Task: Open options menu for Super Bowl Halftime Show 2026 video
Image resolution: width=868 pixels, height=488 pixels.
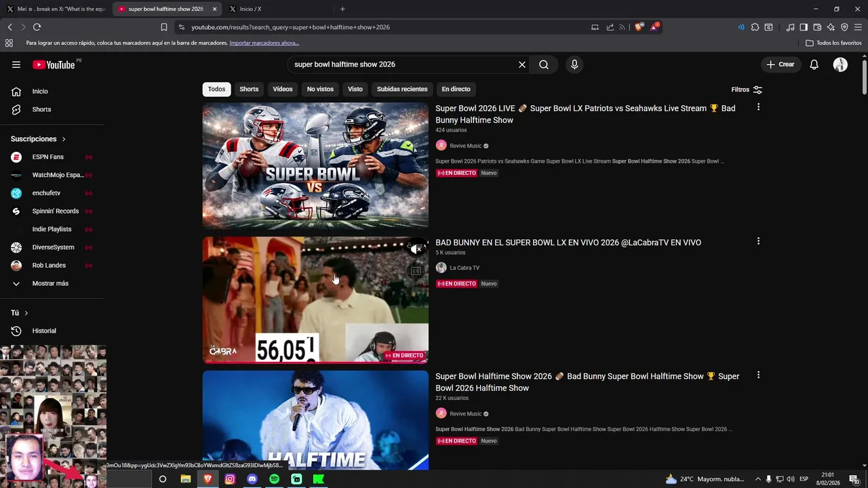Action: point(758,375)
